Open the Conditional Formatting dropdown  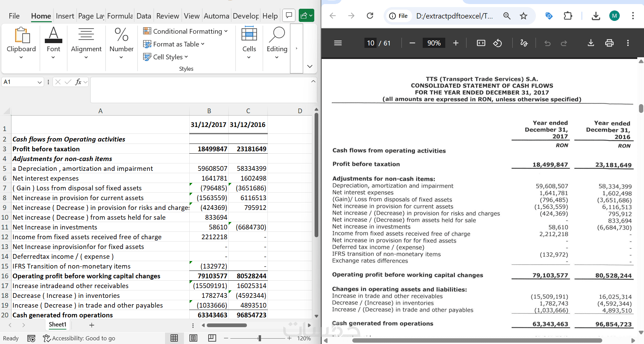[186, 31]
